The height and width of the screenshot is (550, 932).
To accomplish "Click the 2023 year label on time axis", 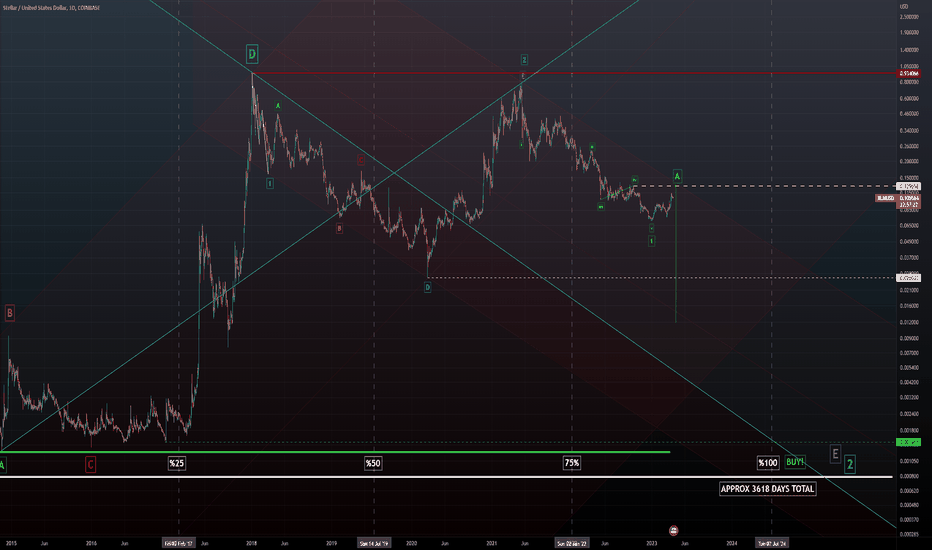I will (x=651, y=543).
